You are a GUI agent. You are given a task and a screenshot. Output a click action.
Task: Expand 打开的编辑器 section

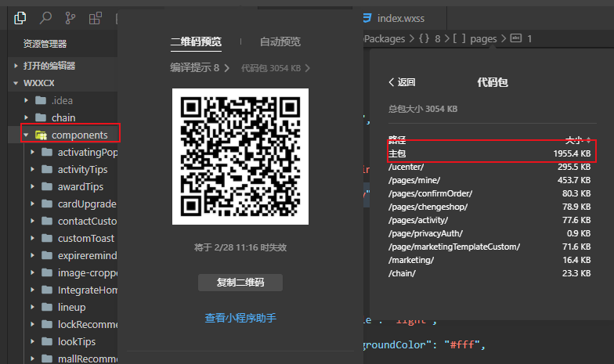[x=63, y=66]
